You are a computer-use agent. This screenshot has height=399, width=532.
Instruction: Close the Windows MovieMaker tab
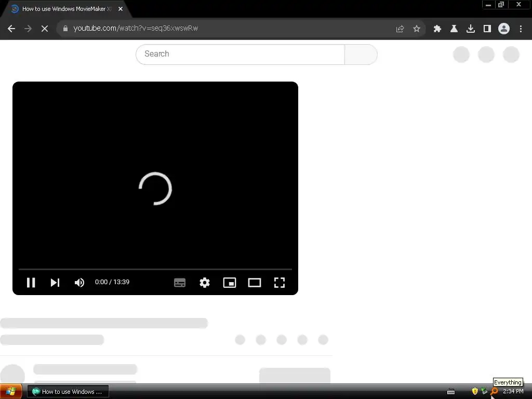[x=121, y=9]
